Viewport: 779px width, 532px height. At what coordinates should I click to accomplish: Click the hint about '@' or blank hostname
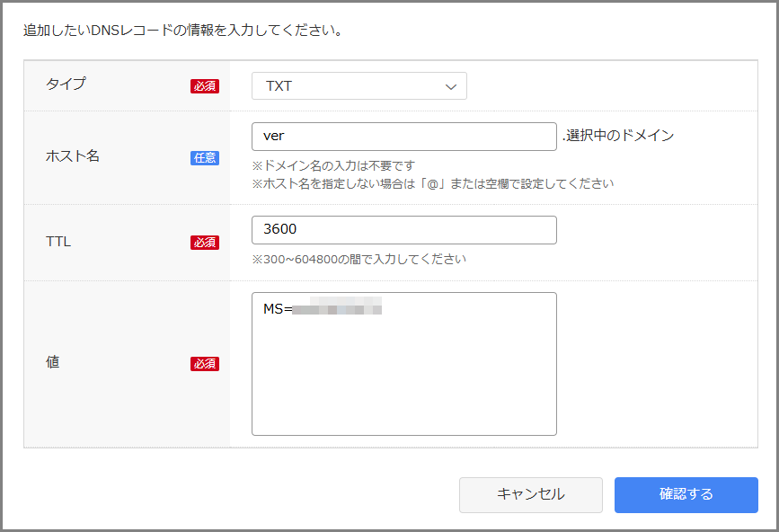[x=432, y=183]
